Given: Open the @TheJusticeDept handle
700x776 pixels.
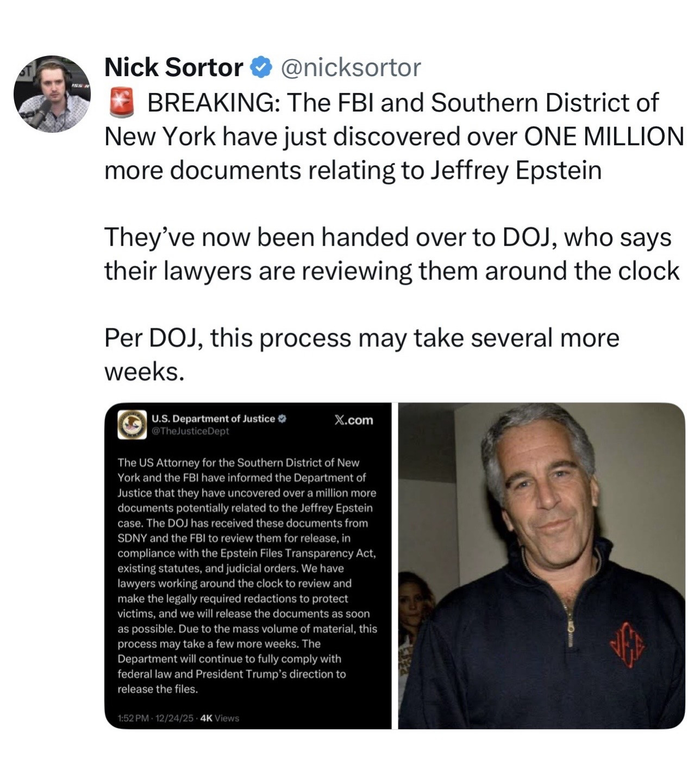Looking at the screenshot, I should (x=190, y=431).
